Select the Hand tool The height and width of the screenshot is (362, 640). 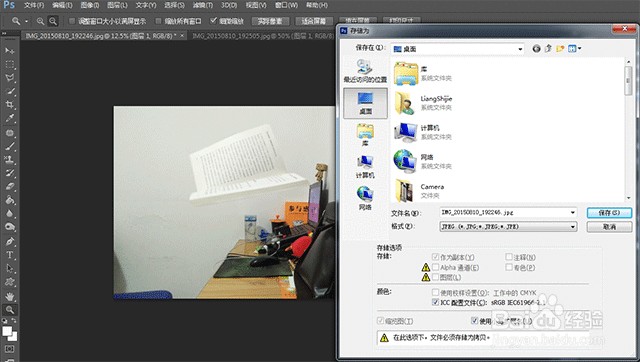tap(9, 296)
